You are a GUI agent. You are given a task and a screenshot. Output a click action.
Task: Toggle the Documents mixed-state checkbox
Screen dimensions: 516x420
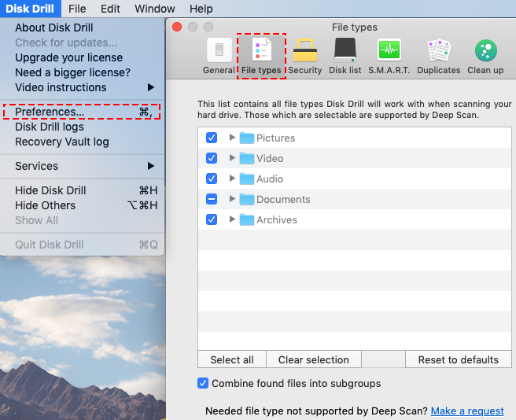212,199
